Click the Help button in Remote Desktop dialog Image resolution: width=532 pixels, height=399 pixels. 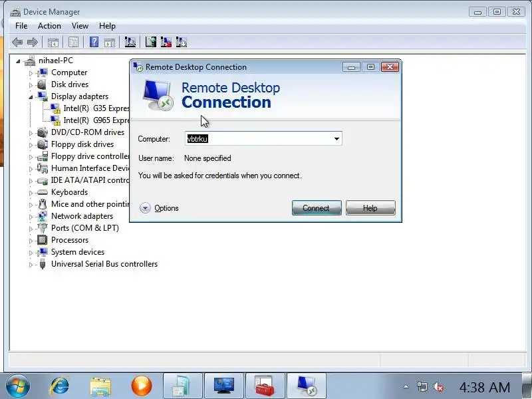(x=370, y=207)
